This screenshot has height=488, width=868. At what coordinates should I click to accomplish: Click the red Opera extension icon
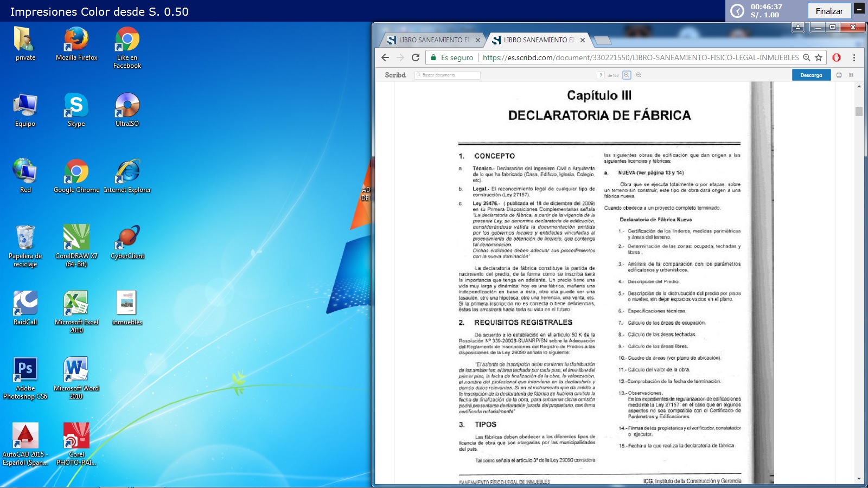[837, 57]
